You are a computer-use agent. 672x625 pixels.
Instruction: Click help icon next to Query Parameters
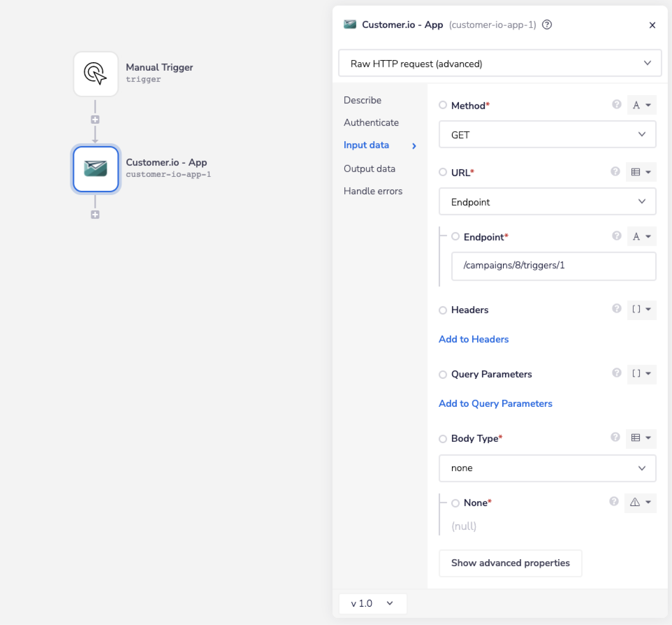(616, 373)
